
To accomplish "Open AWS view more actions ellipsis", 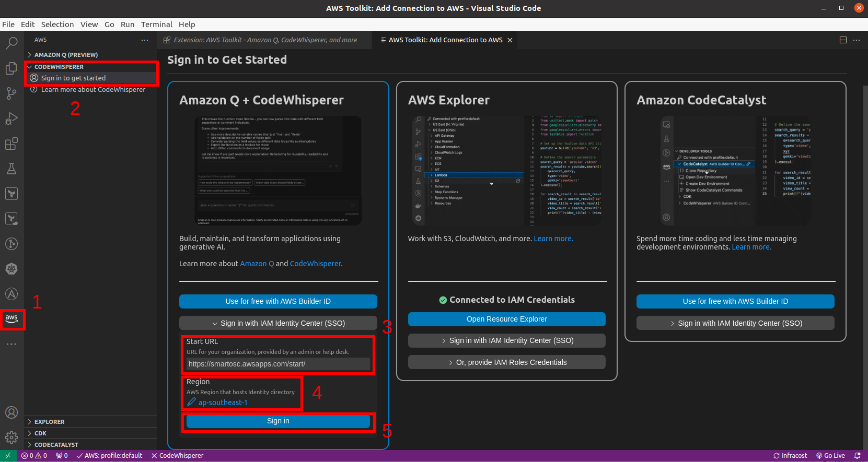I will (145, 40).
